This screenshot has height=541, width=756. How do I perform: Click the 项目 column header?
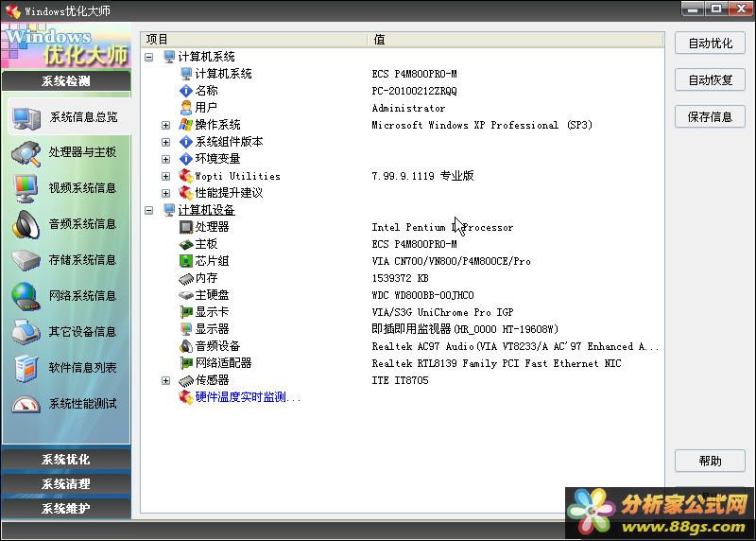tap(254, 40)
